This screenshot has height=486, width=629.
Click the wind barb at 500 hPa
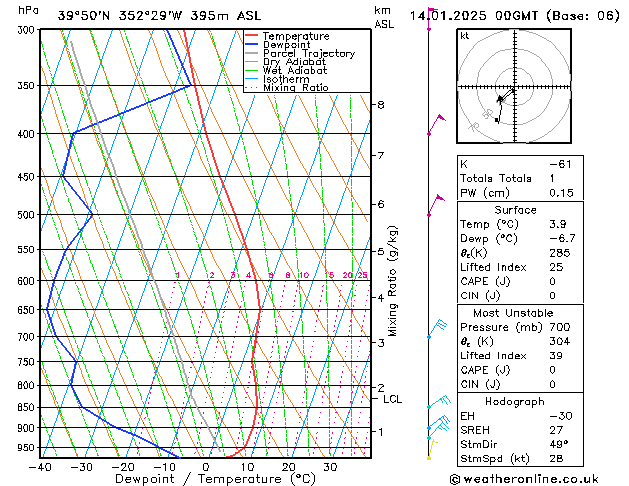pos(436,206)
